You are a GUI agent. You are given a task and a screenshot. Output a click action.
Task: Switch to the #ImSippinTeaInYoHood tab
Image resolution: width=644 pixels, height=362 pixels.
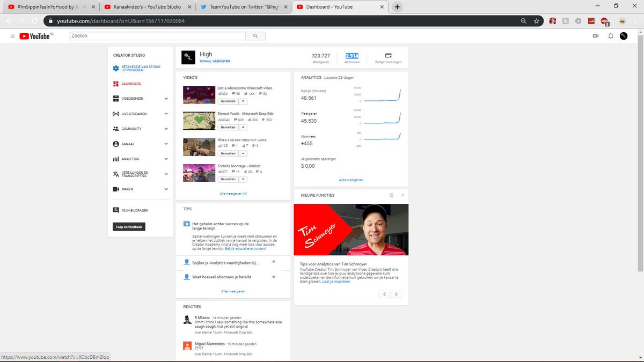tap(50, 7)
